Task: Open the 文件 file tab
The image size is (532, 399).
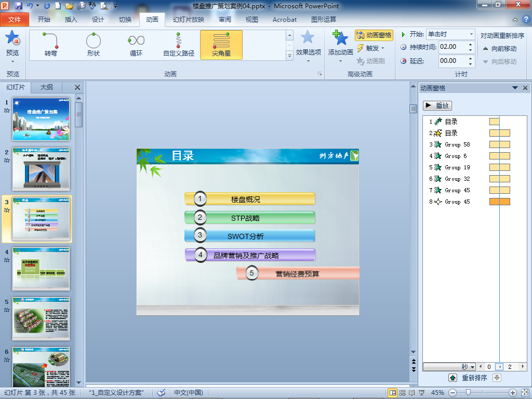Action: click(x=15, y=19)
